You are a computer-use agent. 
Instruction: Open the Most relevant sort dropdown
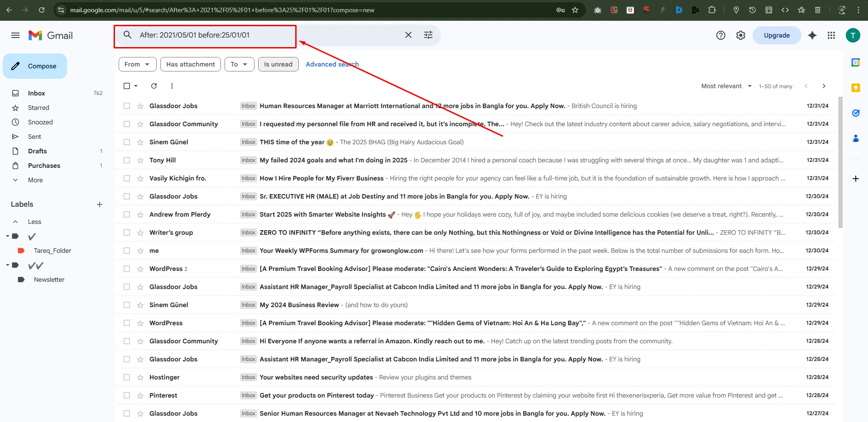tap(726, 86)
